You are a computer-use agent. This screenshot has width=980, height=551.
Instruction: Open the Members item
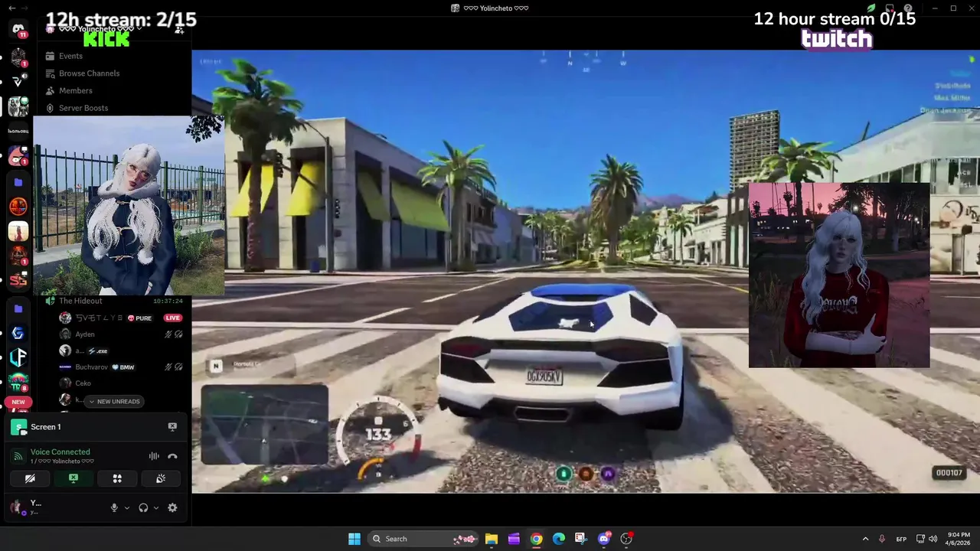[75, 90]
